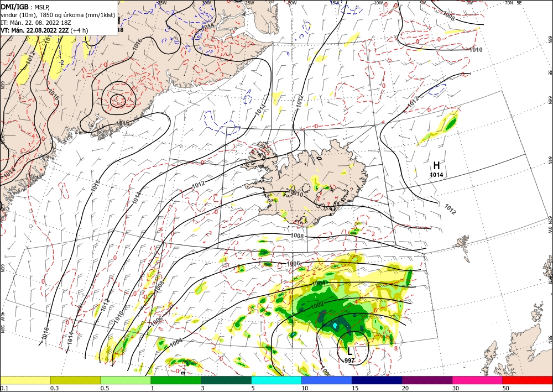
Task: Click the '35W' longitude label at top
Action: [162, 3]
